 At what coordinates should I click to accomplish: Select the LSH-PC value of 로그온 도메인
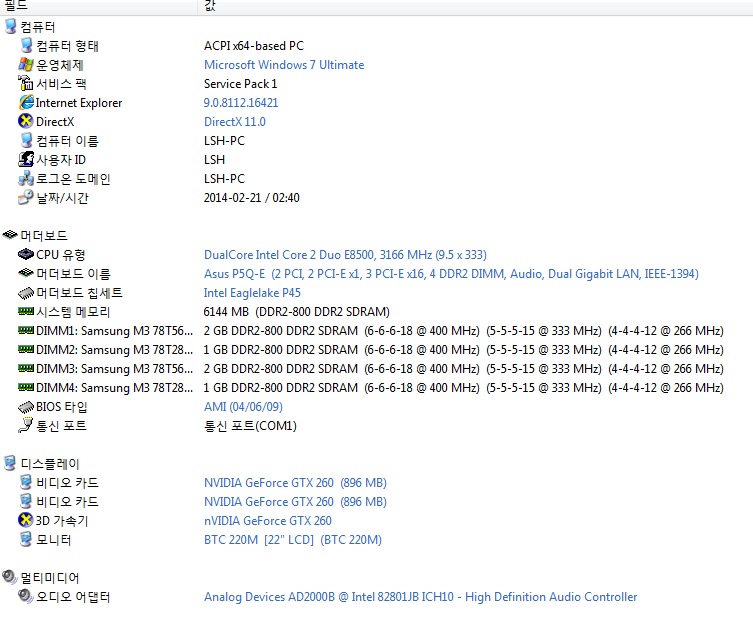pos(224,179)
